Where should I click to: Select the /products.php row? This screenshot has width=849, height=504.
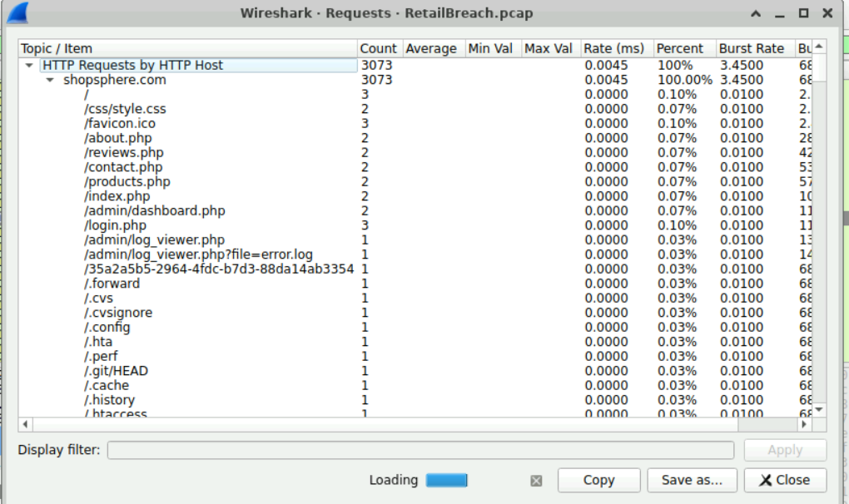415,182
